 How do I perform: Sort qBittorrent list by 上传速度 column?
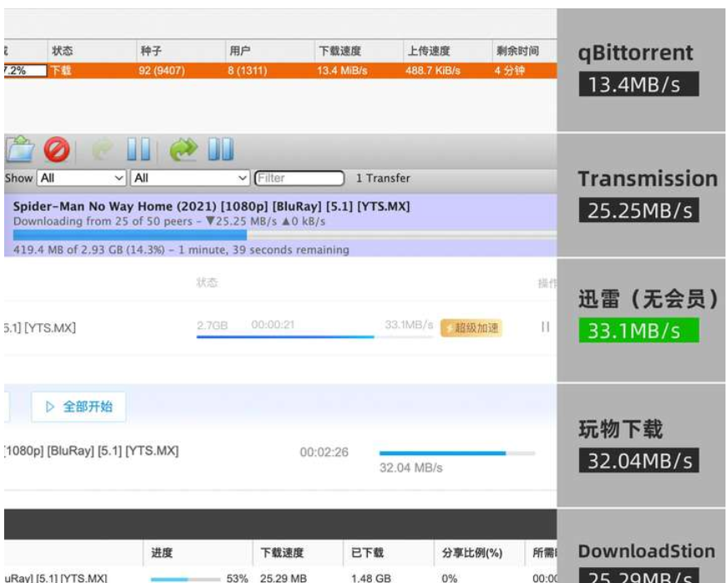(447, 51)
